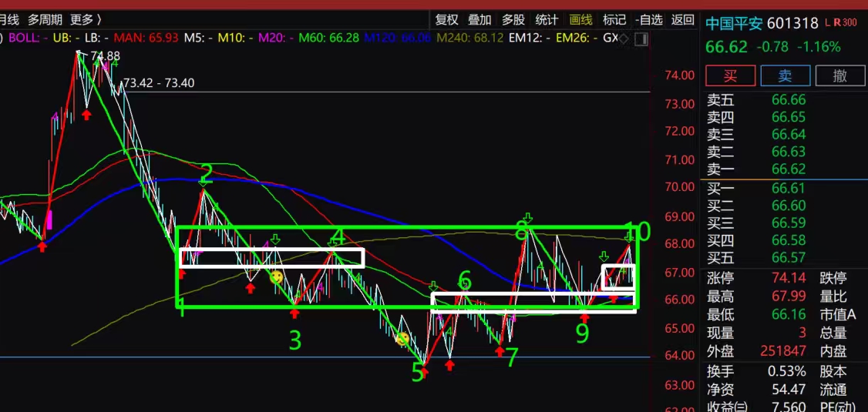Select the 卖一 ask row 66.62
Screen dimensions: 868x412
tap(784, 169)
